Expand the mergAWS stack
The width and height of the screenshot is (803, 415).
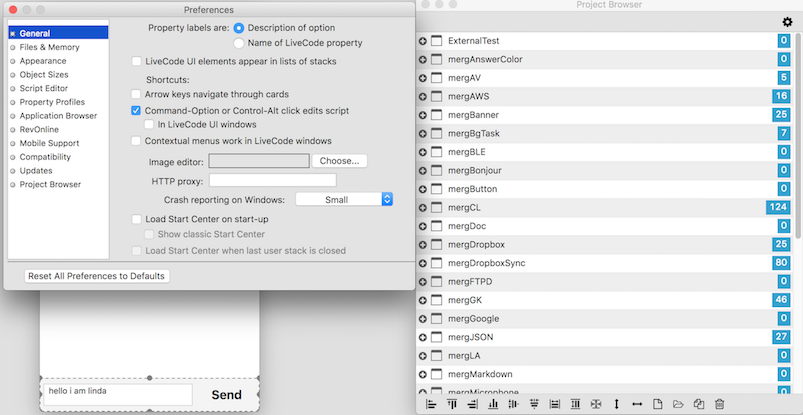(x=423, y=96)
